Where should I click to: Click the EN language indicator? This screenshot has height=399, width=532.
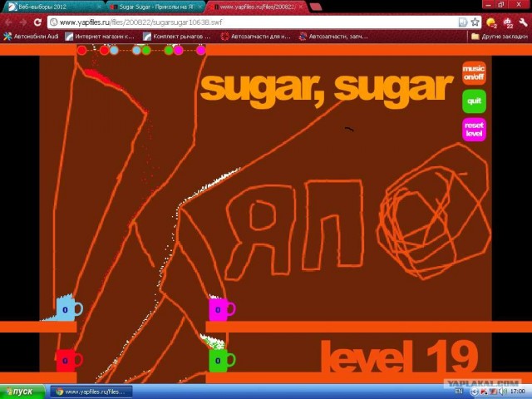click(459, 392)
